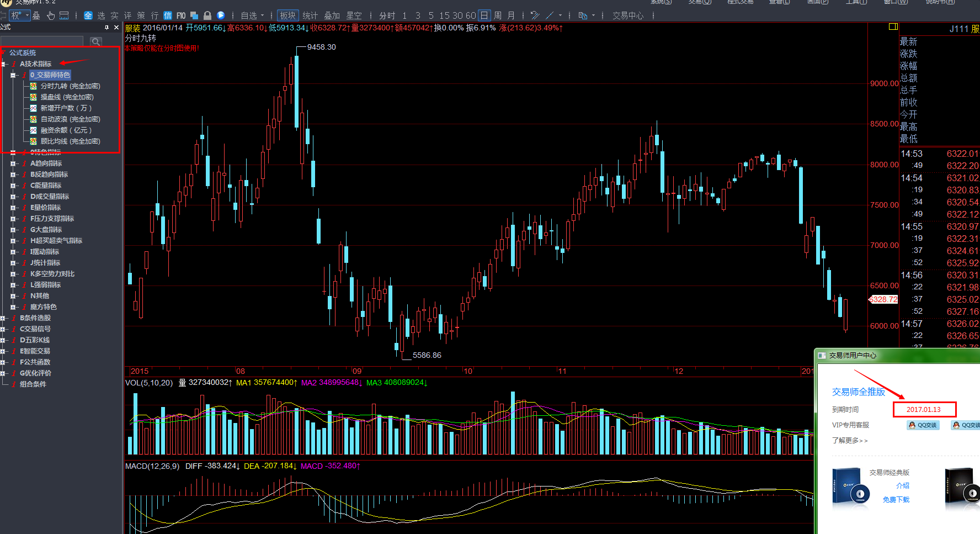
Task: Toggle the 日 daily period button
Action: point(483,15)
